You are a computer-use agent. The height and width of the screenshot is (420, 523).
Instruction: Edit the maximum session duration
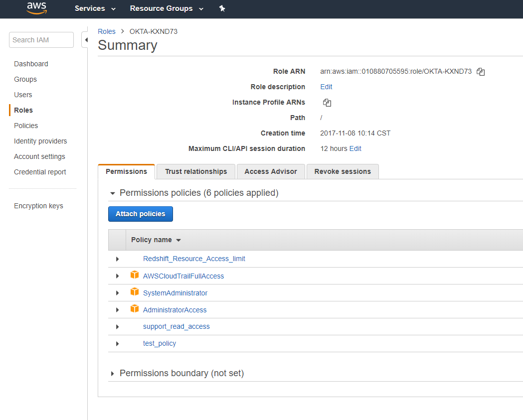point(355,148)
